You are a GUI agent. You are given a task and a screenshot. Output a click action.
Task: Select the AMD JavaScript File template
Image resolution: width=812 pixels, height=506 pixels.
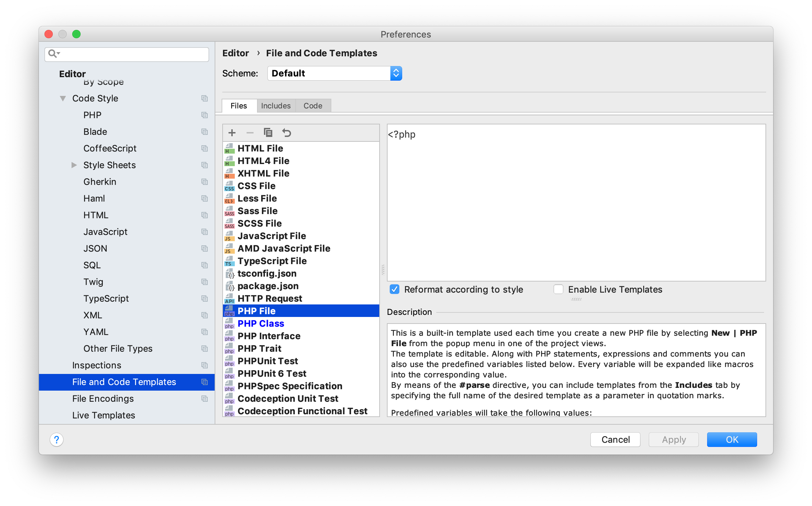(x=301, y=248)
